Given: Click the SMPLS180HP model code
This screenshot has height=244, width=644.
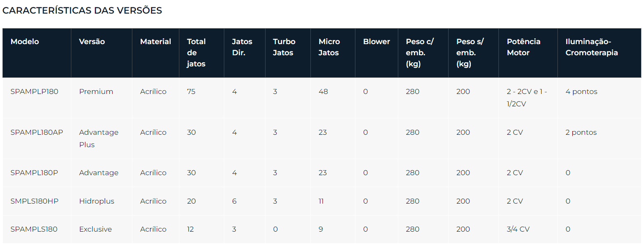Looking at the screenshot, I should [34, 201].
